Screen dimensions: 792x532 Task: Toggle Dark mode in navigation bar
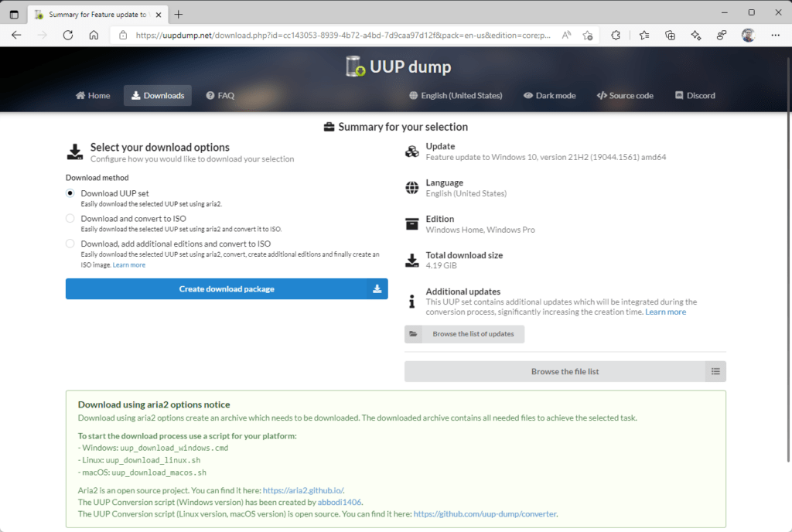click(549, 96)
